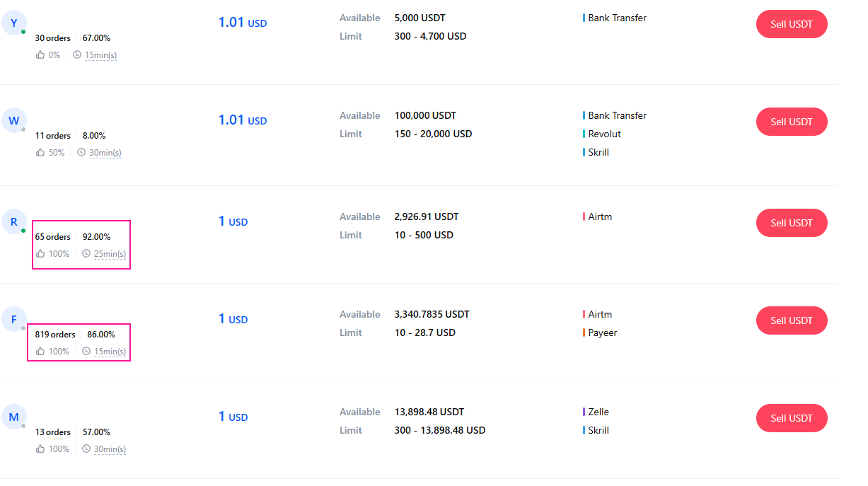
Task: Sell USDT to the 3,340.7835 USDT offer
Action: (791, 320)
